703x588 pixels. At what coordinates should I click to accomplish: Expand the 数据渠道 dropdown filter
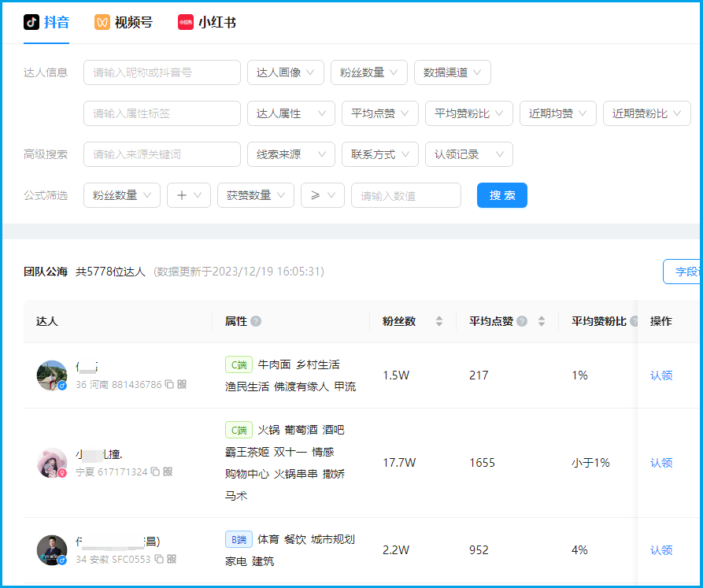(x=453, y=72)
